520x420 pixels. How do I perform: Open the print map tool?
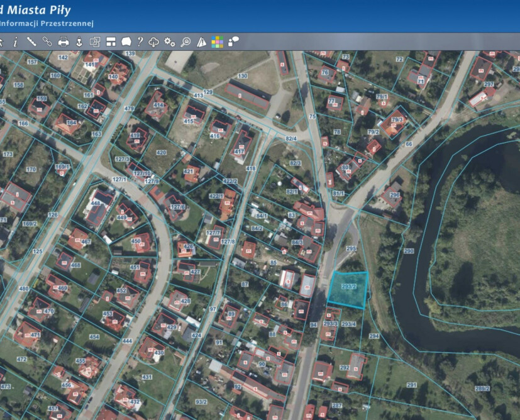click(x=64, y=42)
